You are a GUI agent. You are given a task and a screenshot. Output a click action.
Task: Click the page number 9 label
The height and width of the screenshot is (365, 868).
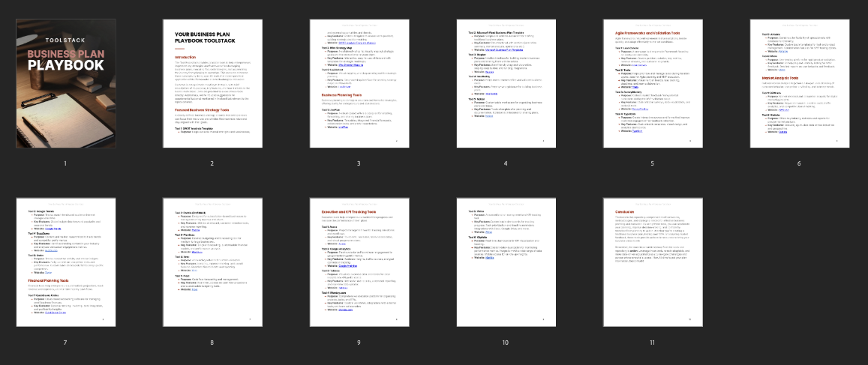click(359, 343)
